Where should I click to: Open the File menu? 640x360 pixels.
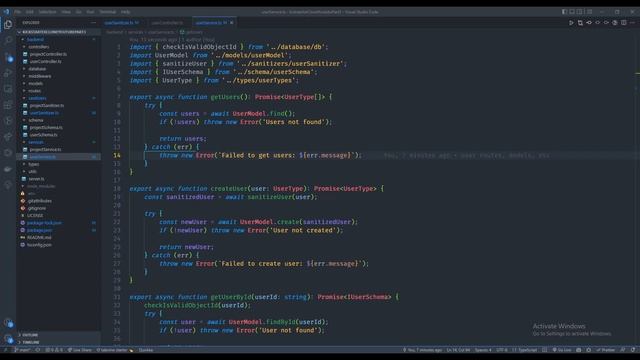pos(18,12)
